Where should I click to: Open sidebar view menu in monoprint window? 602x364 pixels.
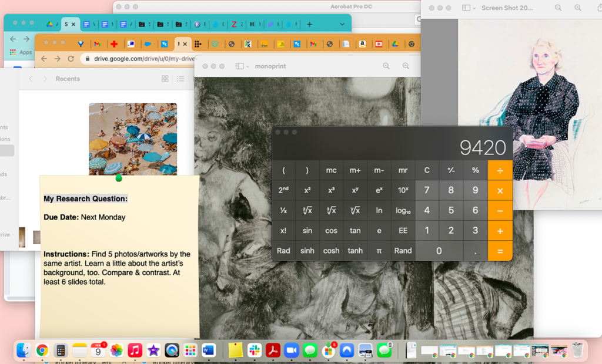point(242,66)
